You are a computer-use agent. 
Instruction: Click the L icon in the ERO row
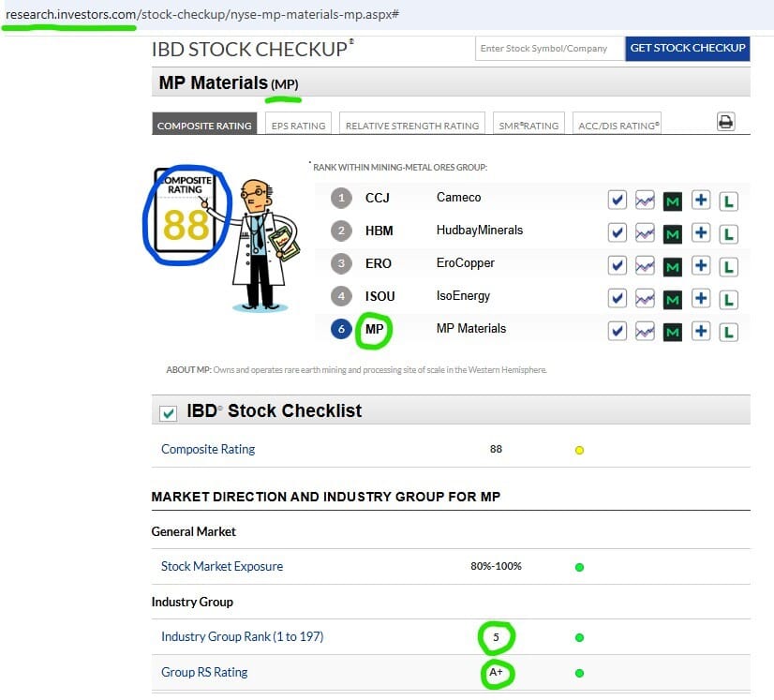pos(729,267)
